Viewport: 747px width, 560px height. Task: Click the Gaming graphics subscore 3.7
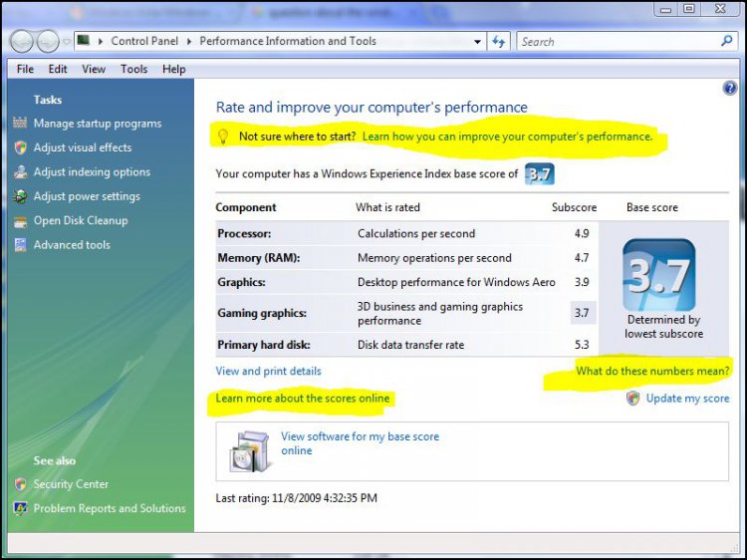[x=582, y=313]
